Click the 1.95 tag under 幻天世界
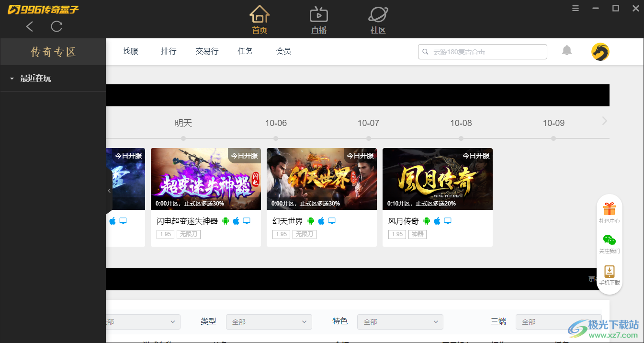644x343 pixels. (x=281, y=234)
